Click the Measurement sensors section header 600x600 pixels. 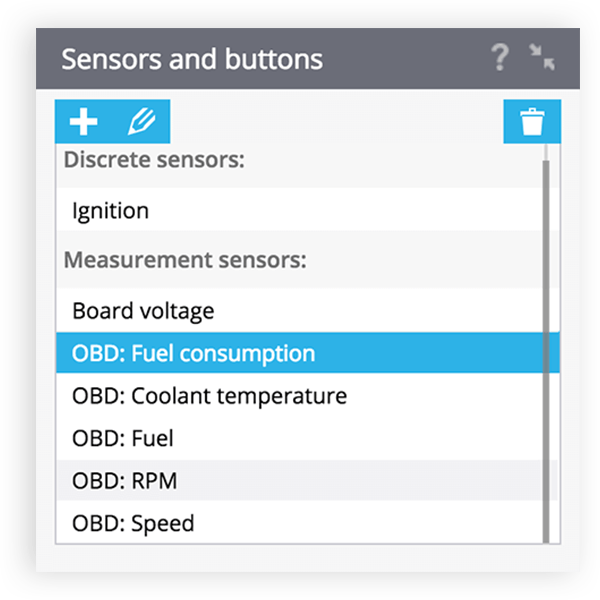[x=185, y=260]
